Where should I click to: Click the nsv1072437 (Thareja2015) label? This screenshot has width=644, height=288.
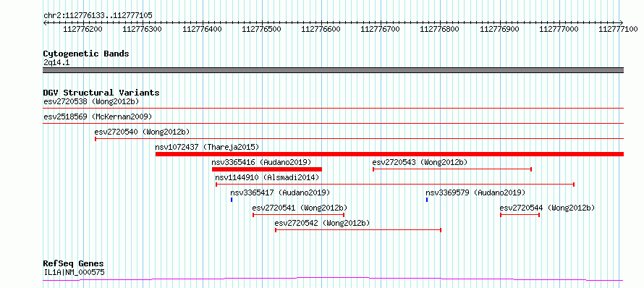(x=207, y=147)
